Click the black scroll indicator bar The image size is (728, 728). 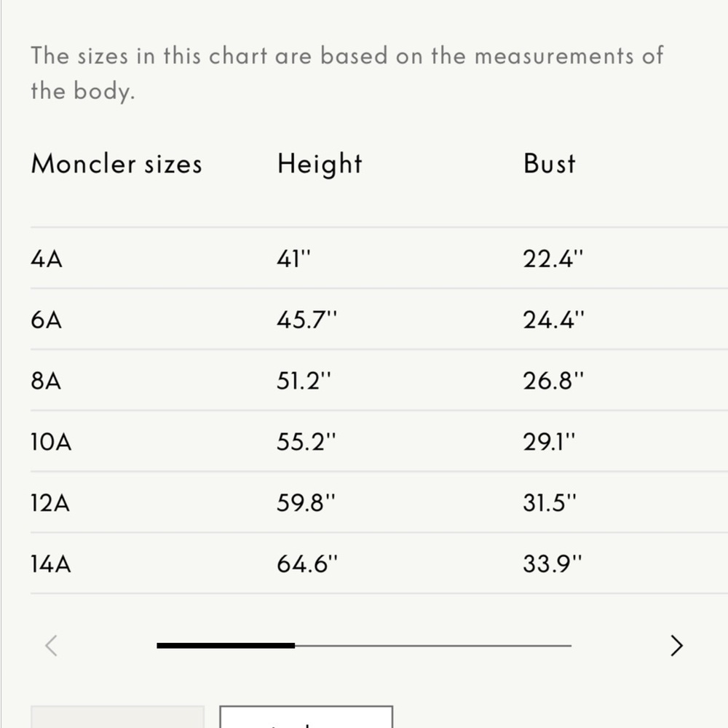pyautogui.click(x=226, y=645)
